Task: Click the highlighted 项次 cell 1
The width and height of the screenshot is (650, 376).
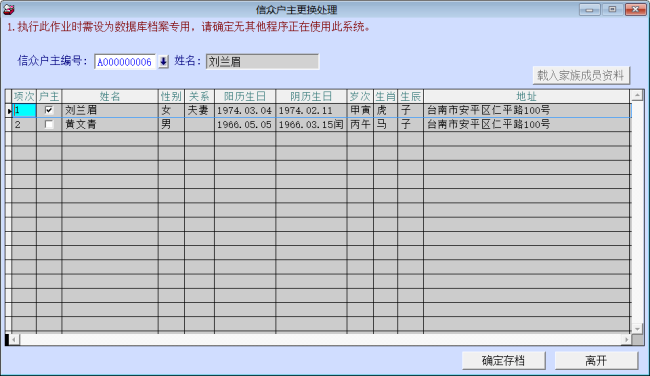Action: pos(24,110)
